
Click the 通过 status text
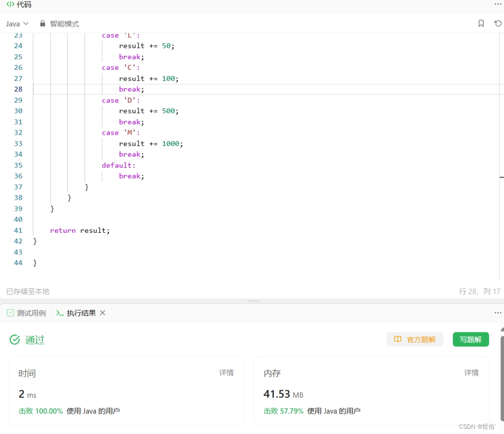click(35, 340)
